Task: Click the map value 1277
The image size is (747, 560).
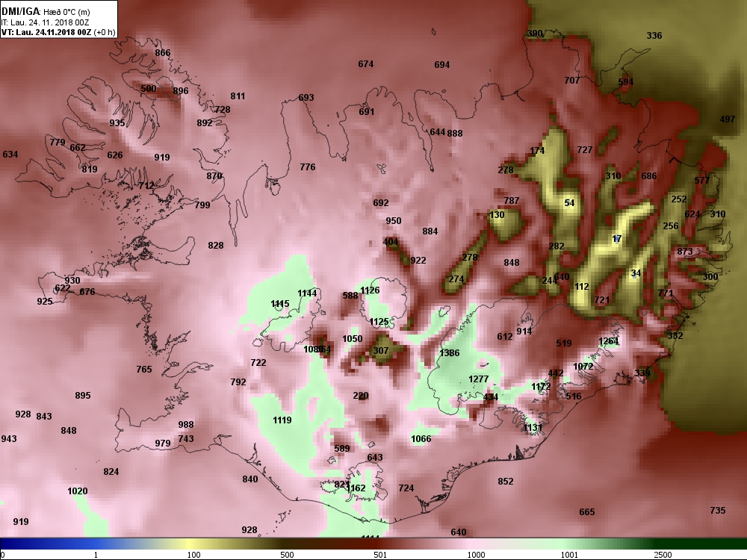Action: coord(479,379)
